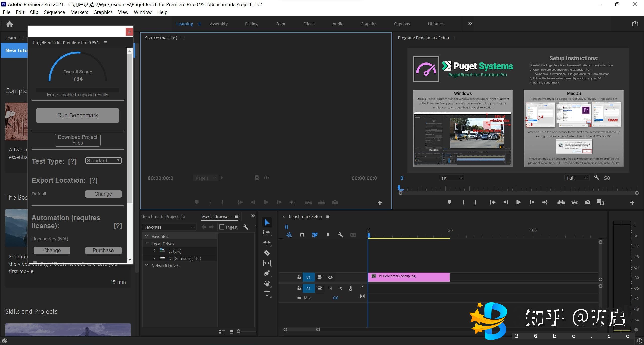Image resolution: width=644 pixels, height=345 pixels.
Task: Expand the C: (OS) drive
Action: click(x=155, y=251)
